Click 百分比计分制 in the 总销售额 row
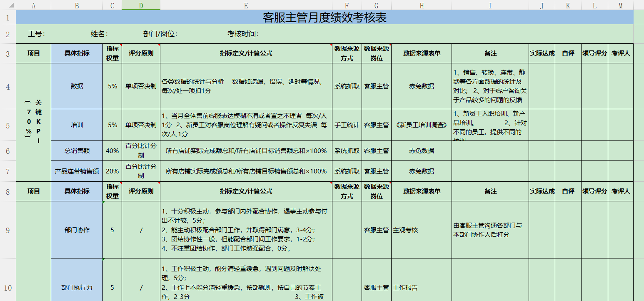This screenshot has width=644, height=301. 141,150
